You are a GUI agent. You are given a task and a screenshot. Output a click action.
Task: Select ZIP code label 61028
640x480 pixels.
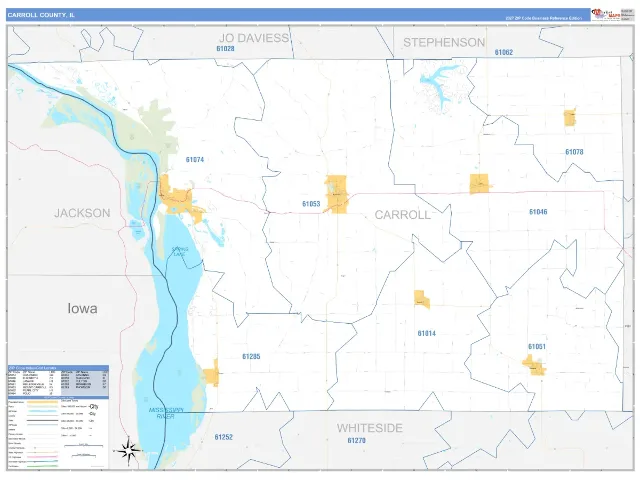225,49
